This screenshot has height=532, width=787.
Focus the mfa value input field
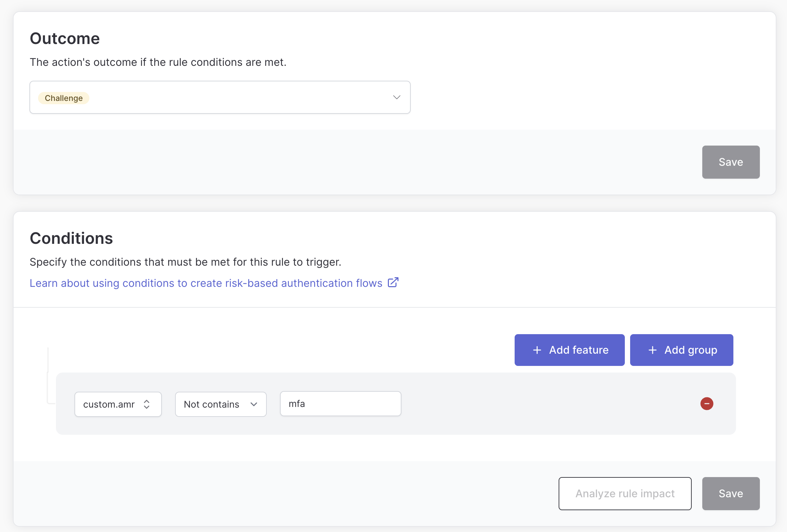click(340, 403)
